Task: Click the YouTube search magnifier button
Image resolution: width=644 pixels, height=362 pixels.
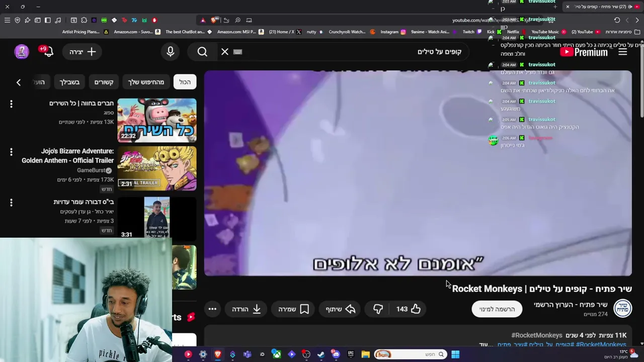Action: pos(202,51)
